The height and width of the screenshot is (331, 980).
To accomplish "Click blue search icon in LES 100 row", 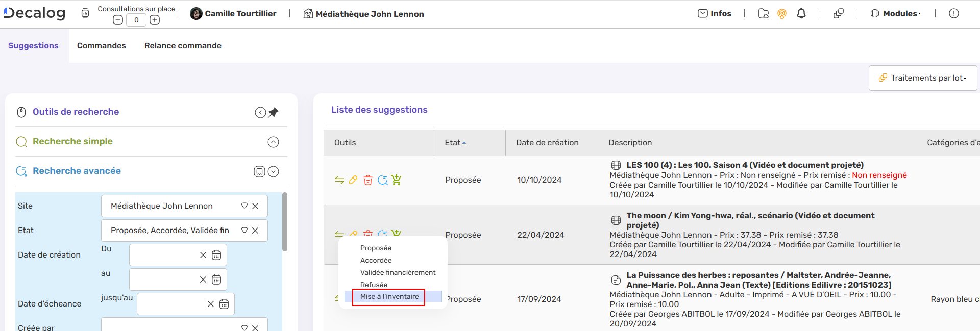I will (x=382, y=180).
